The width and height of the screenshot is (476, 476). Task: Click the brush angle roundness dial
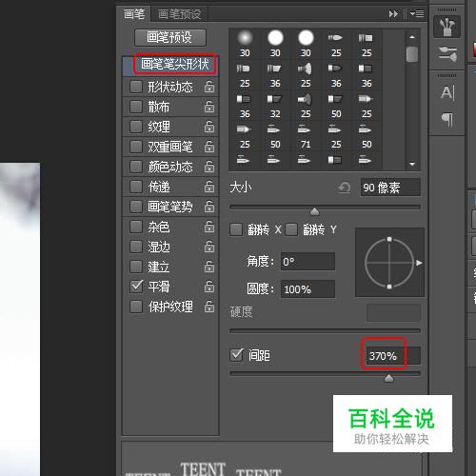click(x=389, y=263)
